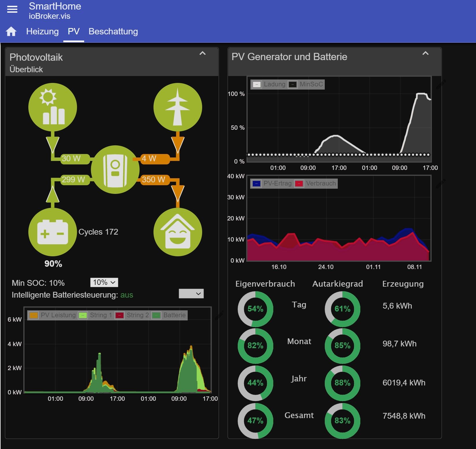Toggle the String 2 legend entry
Viewport: 476px width, 449px height.
(132, 315)
